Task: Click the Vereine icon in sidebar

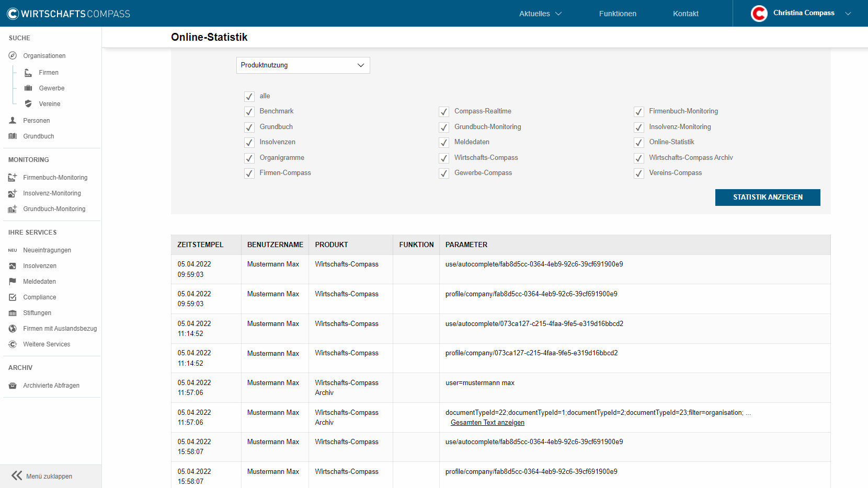Action: pyautogui.click(x=28, y=104)
